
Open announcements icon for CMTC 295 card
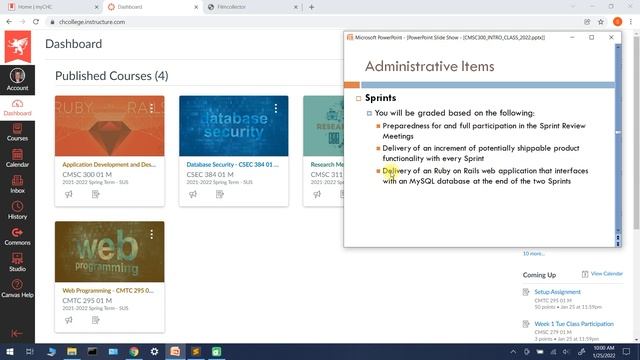click(x=69, y=320)
